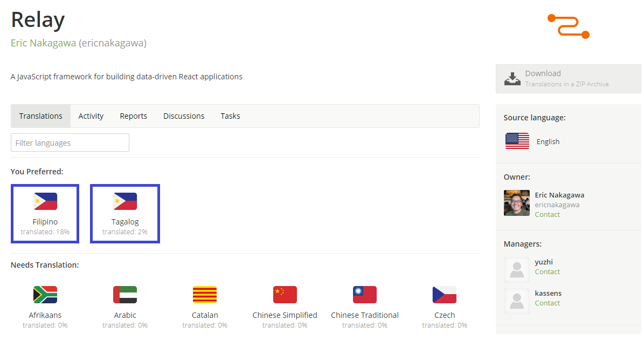The height and width of the screenshot is (340, 644).
Task: Click the 'translated: 2%' text
Action: 125,232
